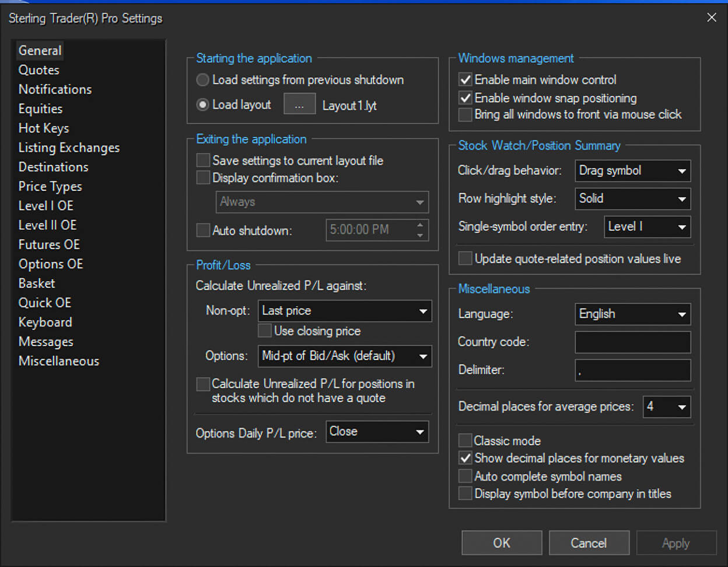This screenshot has width=728, height=567.
Task: Click the Delimiter text field
Action: point(633,370)
